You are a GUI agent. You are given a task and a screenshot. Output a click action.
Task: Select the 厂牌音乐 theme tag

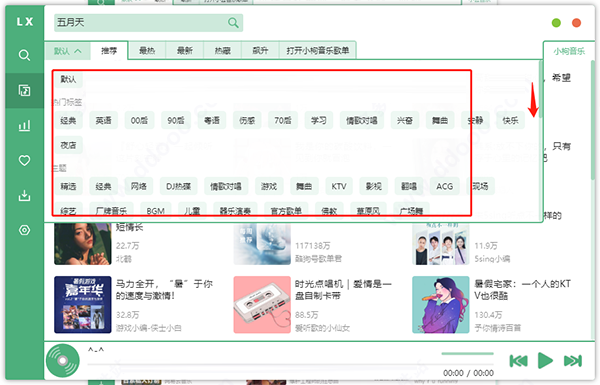click(x=112, y=210)
